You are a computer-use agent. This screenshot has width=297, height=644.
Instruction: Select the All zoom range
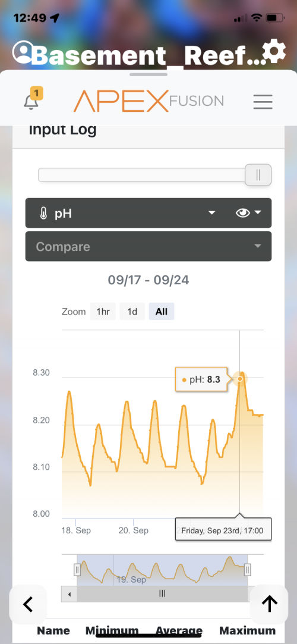point(162,312)
